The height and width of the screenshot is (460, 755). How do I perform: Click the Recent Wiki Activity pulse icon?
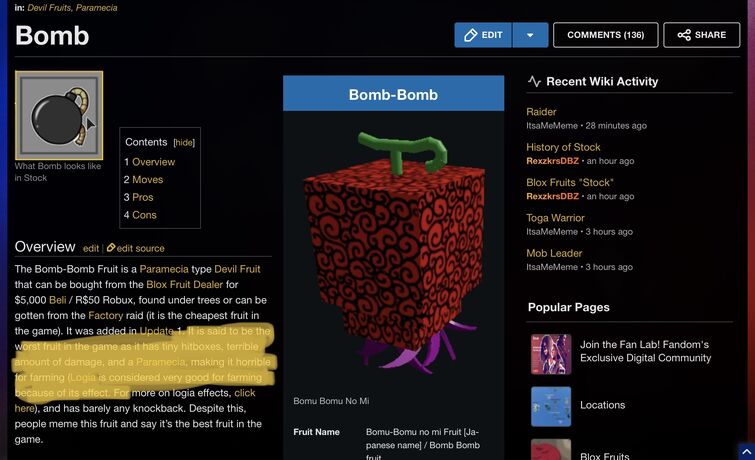(534, 81)
